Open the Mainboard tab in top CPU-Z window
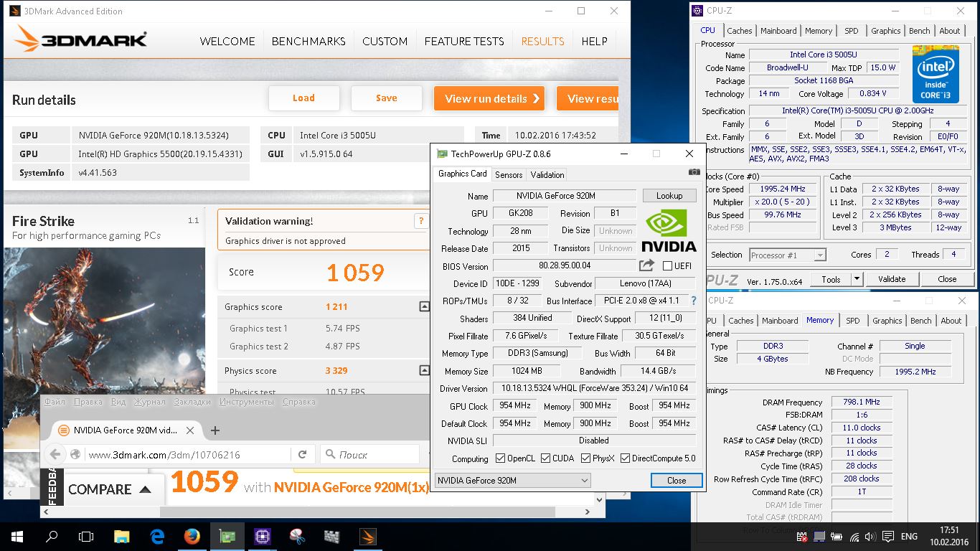980x551 pixels. (778, 31)
